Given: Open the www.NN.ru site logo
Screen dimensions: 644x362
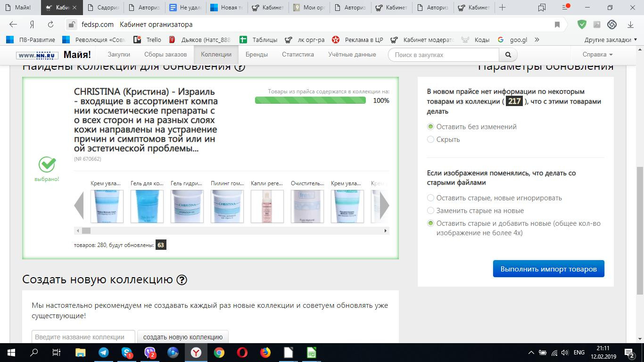Looking at the screenshot, I should pos(37,55).
